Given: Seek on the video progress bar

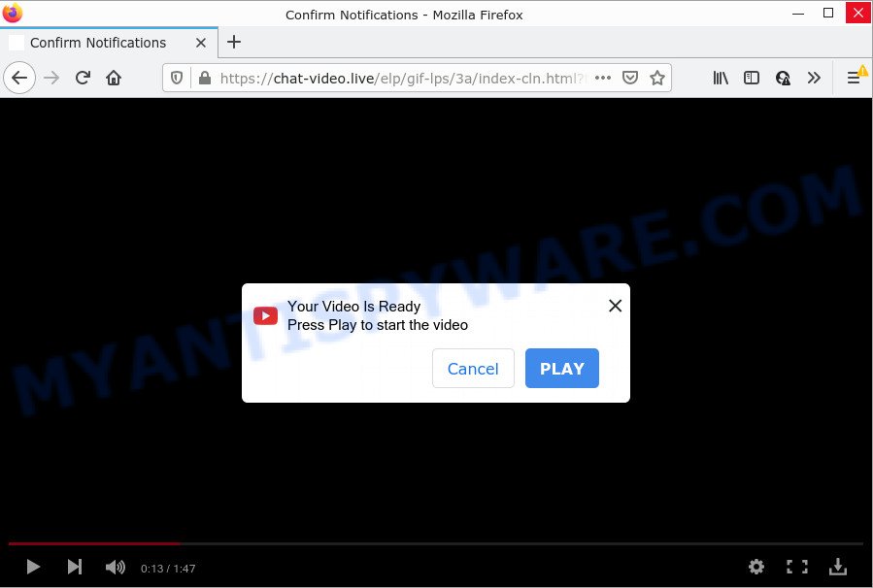Looking at the screenshot, I should tap(436, 543).
